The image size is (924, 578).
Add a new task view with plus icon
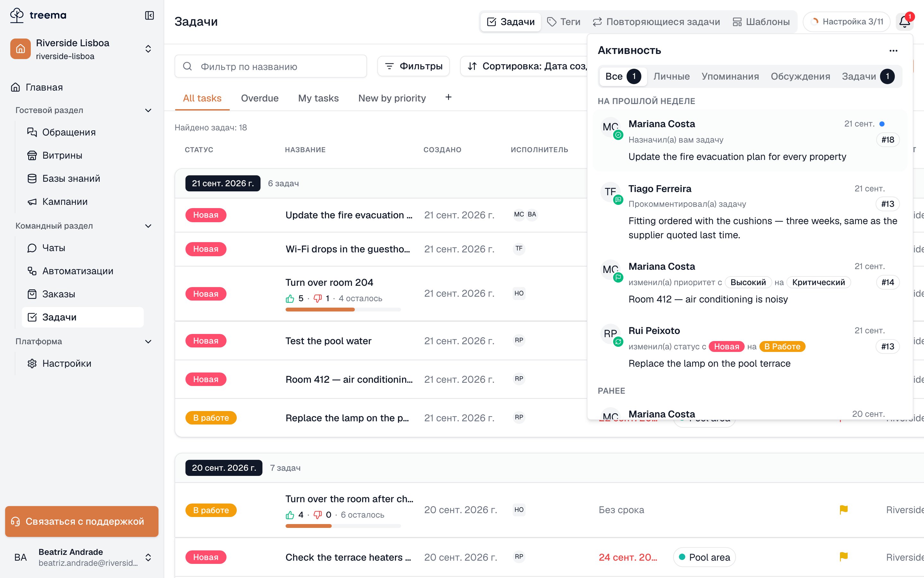click(448, 98)
